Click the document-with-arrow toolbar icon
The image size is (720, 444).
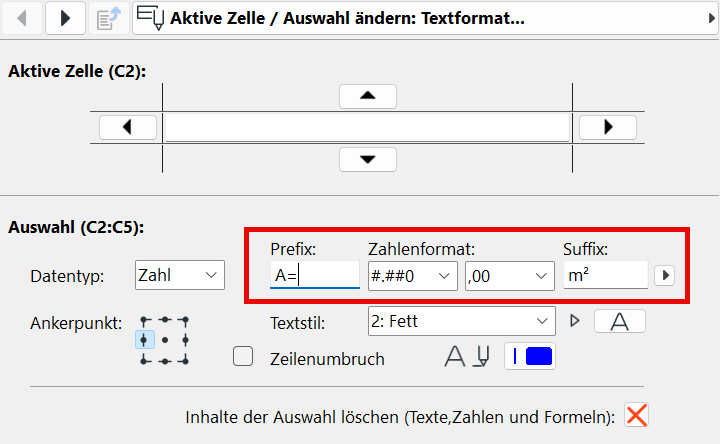coord(108,18)
